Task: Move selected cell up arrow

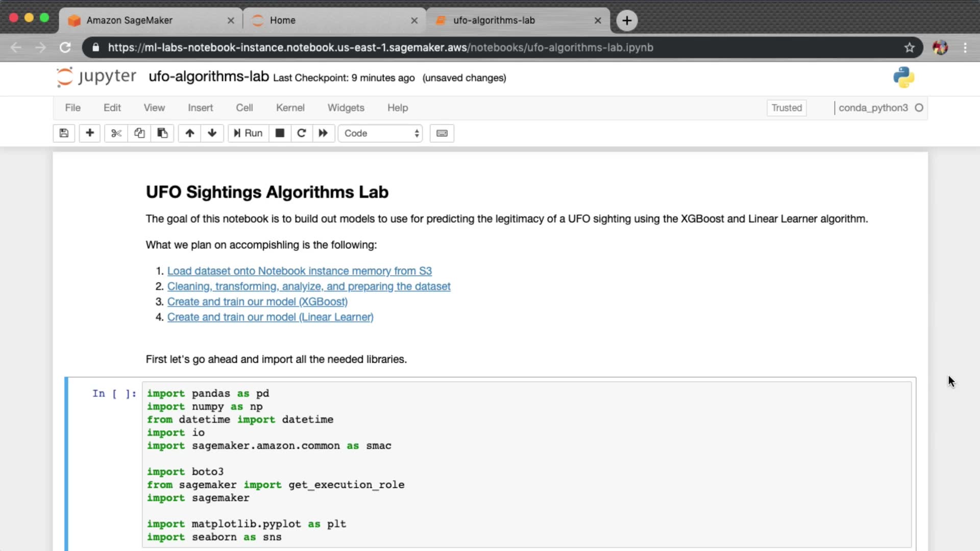Action: [190, 133]
